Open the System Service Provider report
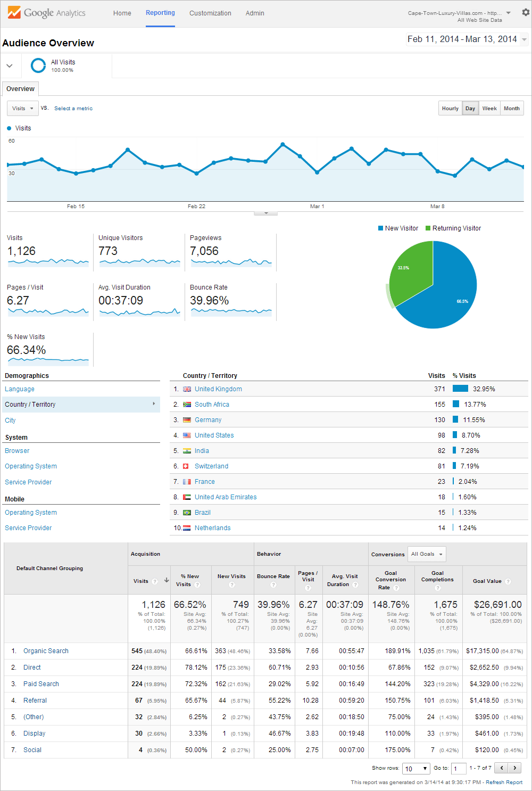532x791 pixels. [x=28, y=482]
